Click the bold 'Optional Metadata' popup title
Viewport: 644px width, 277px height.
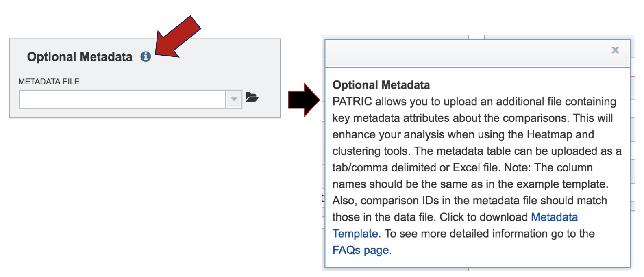coord(381,85)
